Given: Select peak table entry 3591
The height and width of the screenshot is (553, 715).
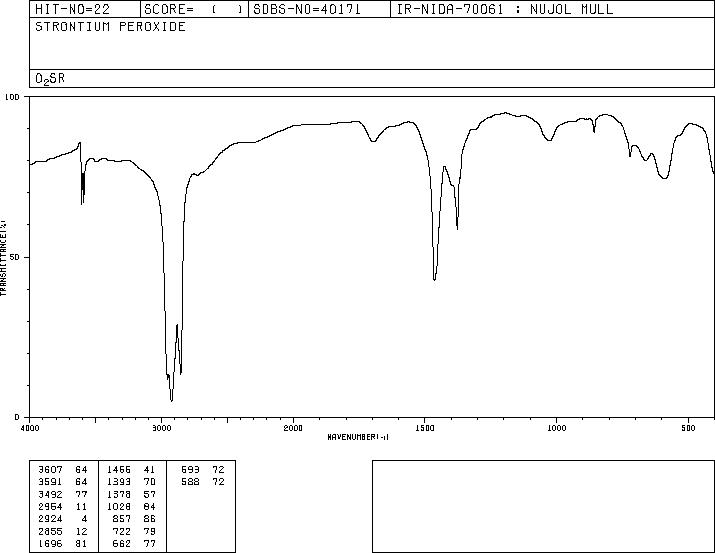Looking at the screenshot, I should (x=50, y=482).
